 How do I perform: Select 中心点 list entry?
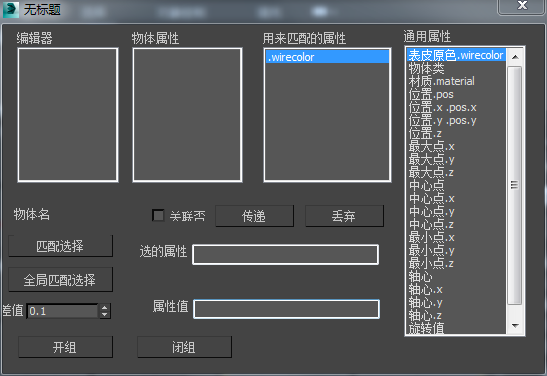point(456,185)
